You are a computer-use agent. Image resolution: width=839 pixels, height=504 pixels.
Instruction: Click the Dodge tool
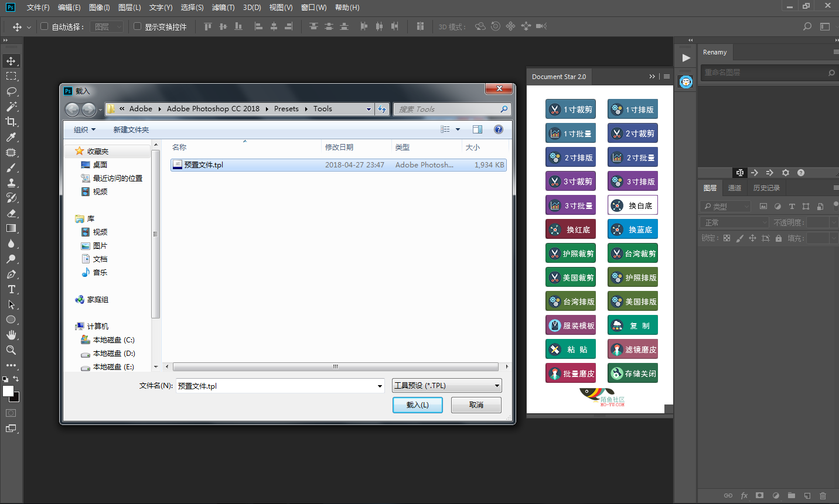11,259
